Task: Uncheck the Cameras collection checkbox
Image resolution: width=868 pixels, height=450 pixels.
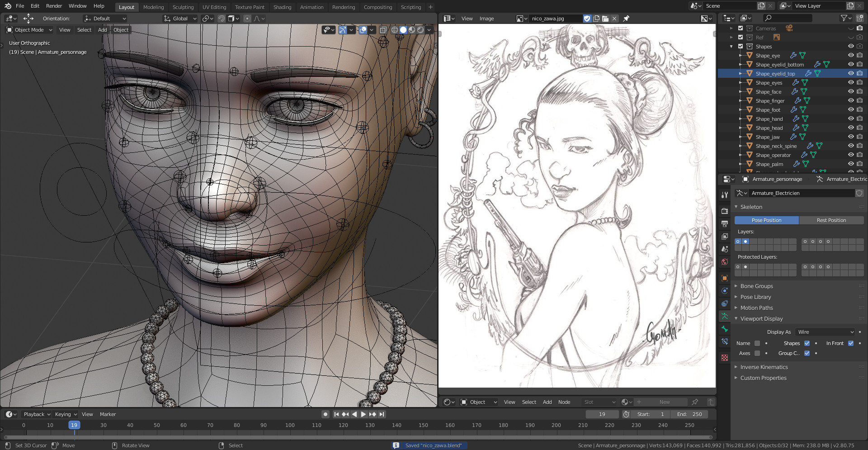Action: [741, 28]
